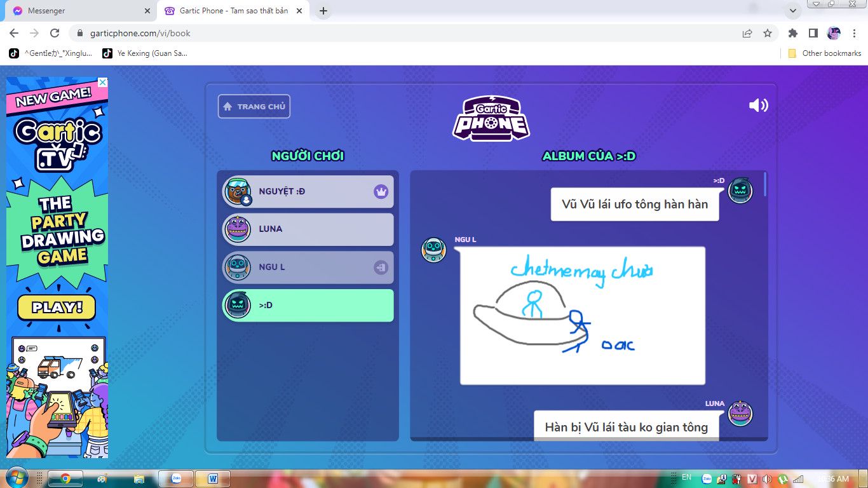The height and width of the screenshot is (488, 868).
Task: Click the exit icon beside NGU L
Action: [x=381, y=268]
